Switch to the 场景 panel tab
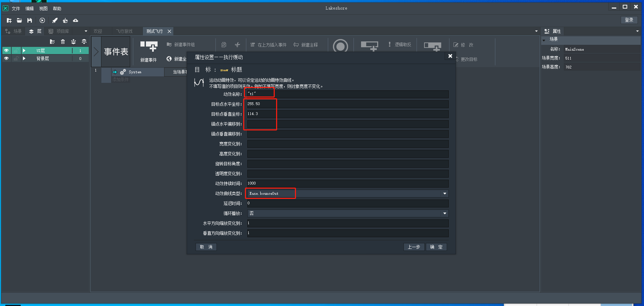Image resolution: width=644 pixels, height=306 pixels. (14, 31)
